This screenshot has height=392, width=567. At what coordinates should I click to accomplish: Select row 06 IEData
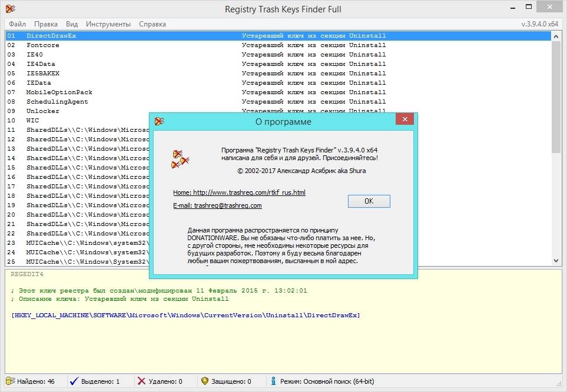coord(278,83)
